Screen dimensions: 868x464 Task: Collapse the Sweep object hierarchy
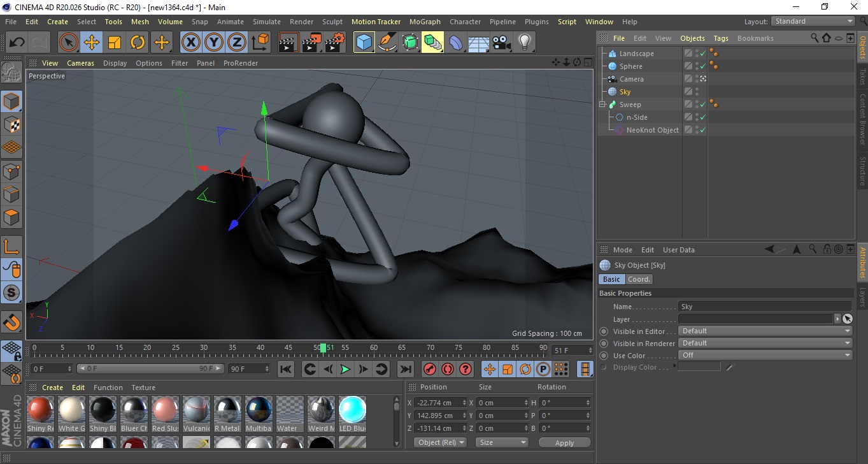[x=602, y=105]
